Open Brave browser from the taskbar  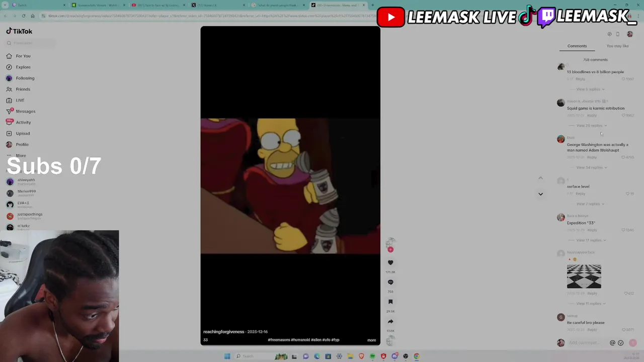pyautogui.click(x=361, y=356)
